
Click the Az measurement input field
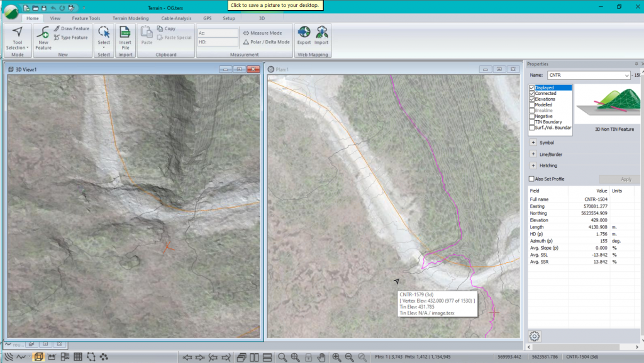coord(217,33)
